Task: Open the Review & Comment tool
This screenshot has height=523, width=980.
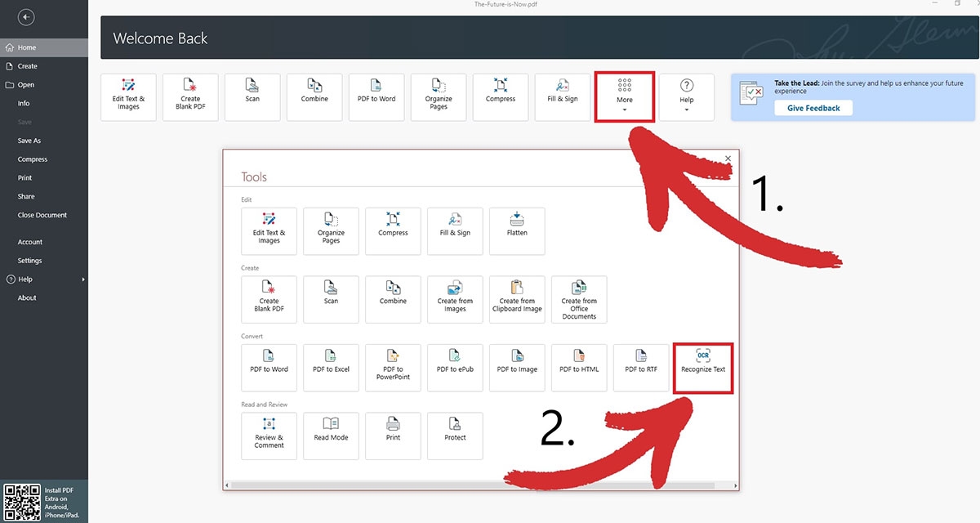Action: point(269,436)
